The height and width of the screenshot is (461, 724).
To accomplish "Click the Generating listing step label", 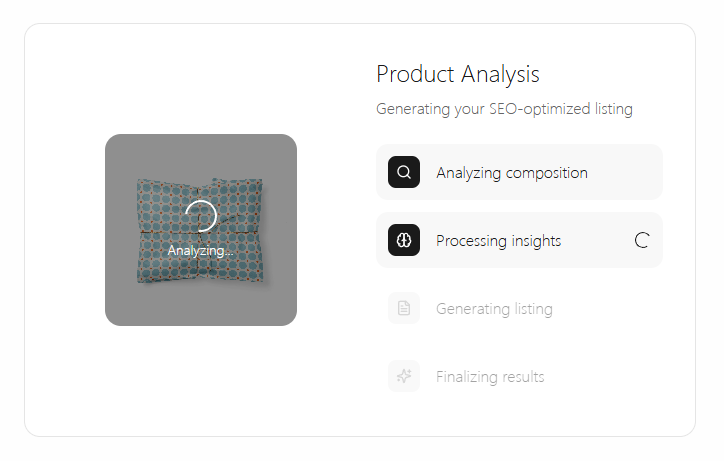I will (x=494, y=309).
